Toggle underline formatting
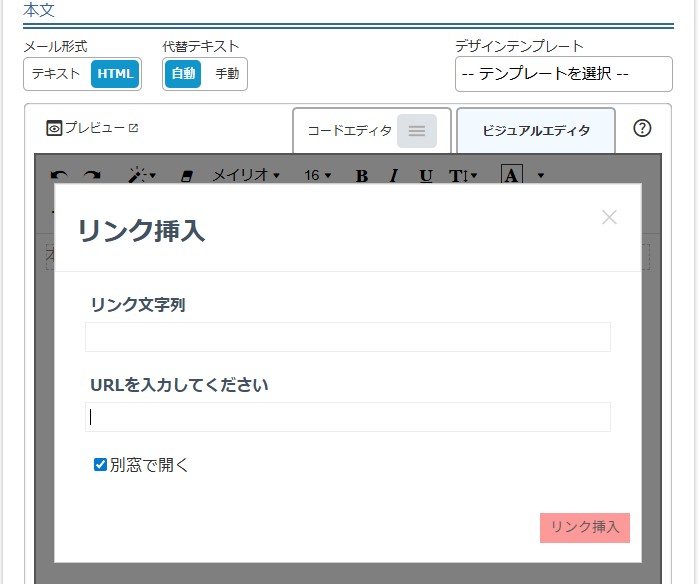The height and width of the screenshot is (584, 698). pyautogui.click(x=426, y=176)
